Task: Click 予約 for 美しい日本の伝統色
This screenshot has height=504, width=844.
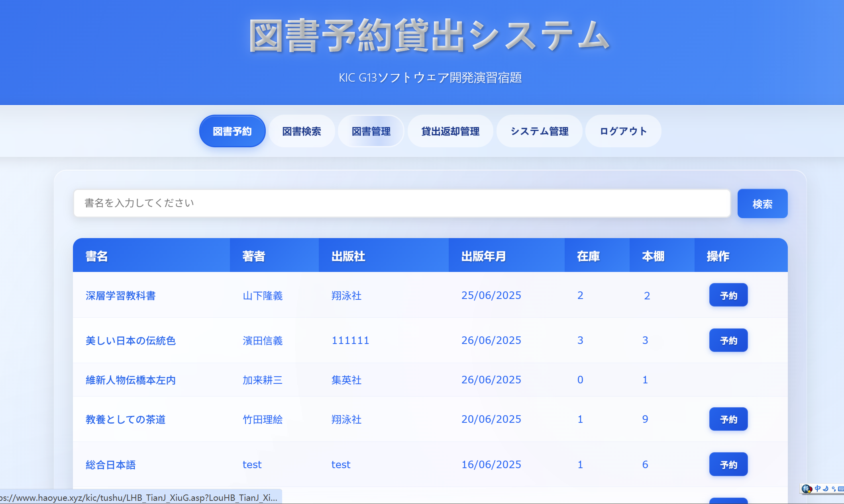Action: click(x=728, y=340)
